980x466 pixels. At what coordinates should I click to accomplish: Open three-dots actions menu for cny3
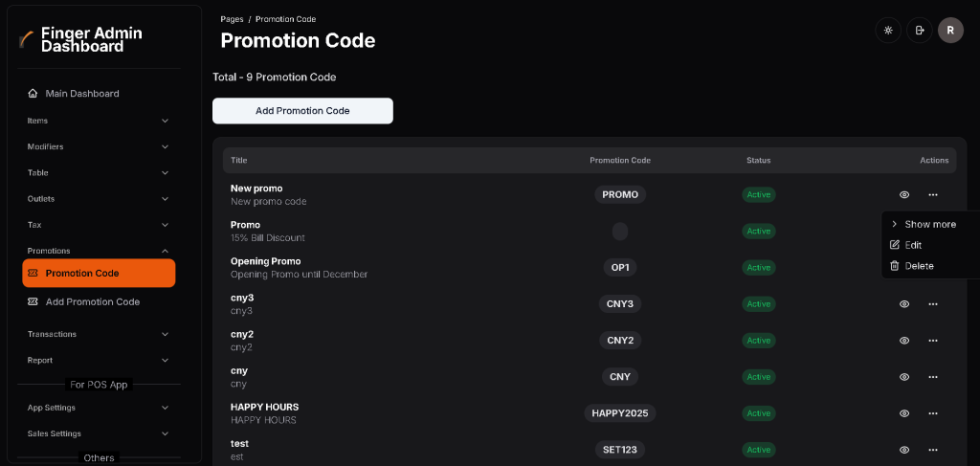(933, 304)
